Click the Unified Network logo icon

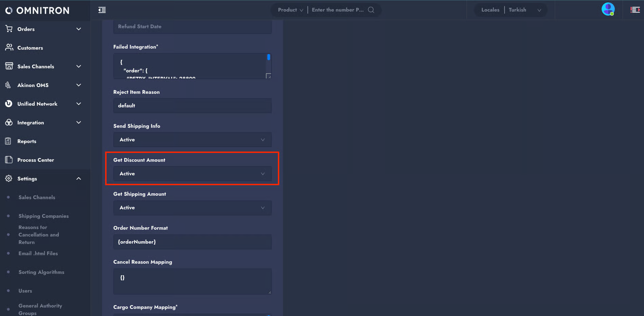click(9, 104)
